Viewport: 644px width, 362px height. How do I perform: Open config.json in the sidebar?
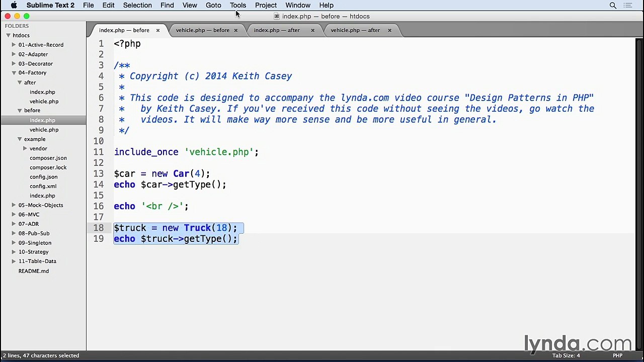pyautogui.click(x=43, y=177)
